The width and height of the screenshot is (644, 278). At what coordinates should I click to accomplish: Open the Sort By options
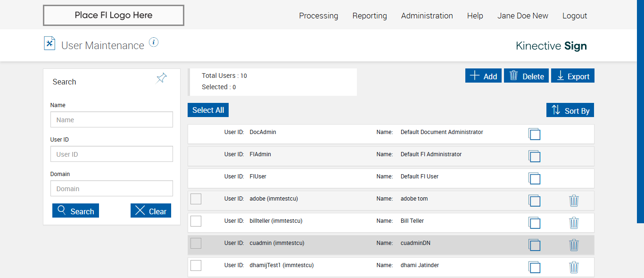pyautogui.click(x=570, y=110)
